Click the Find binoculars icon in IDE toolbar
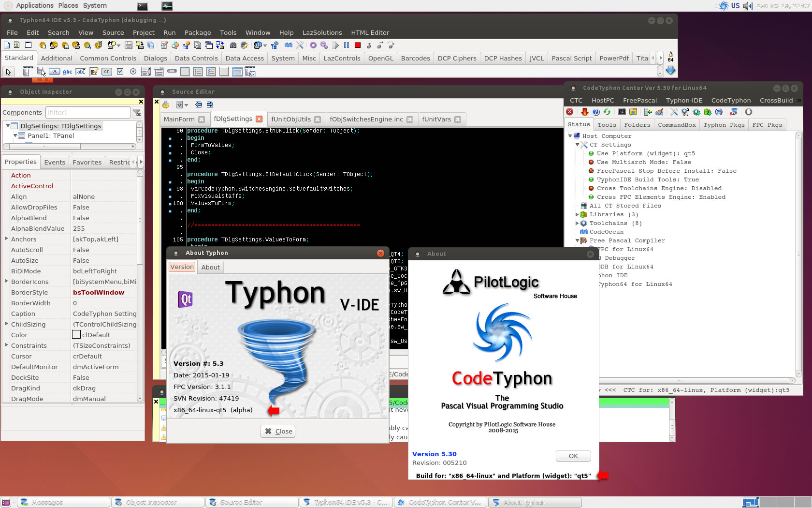Screen dimensions: 812x508 pyautogui.click(x=233, y=45)
